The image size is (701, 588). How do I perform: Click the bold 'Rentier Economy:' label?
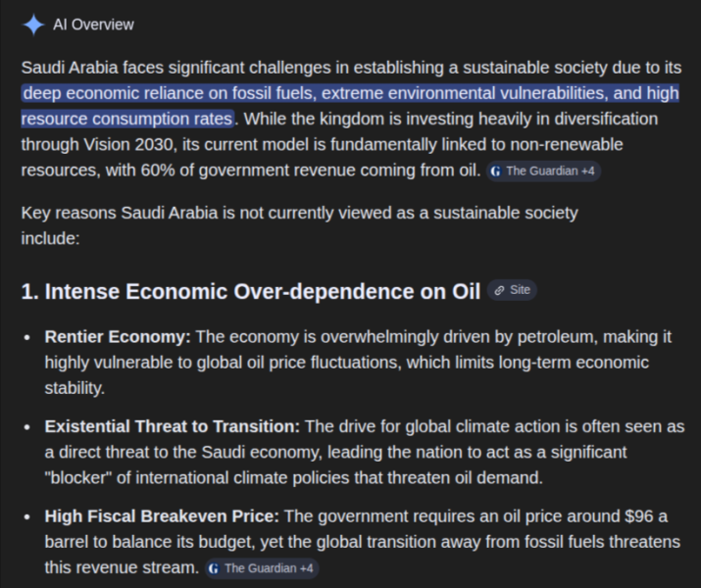tap(118, 337)
